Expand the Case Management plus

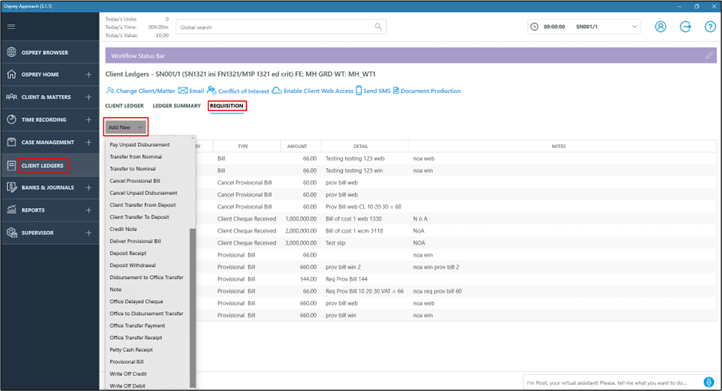tap(88, 142)
